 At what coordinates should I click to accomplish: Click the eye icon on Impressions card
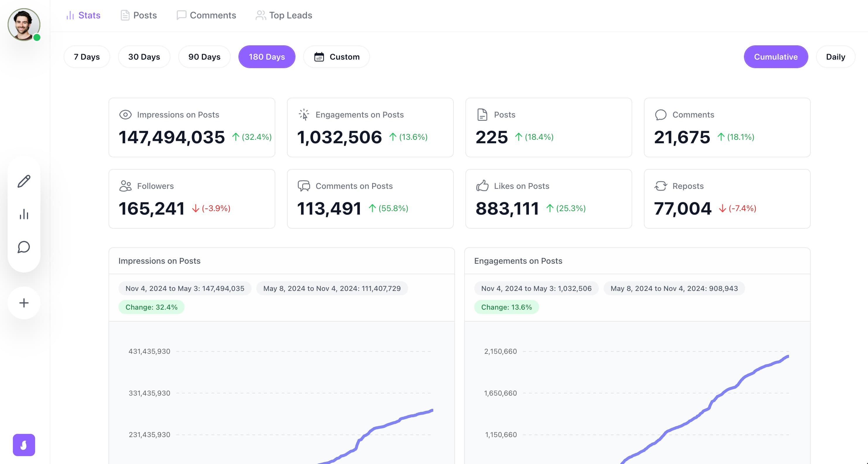pos(125,115)
